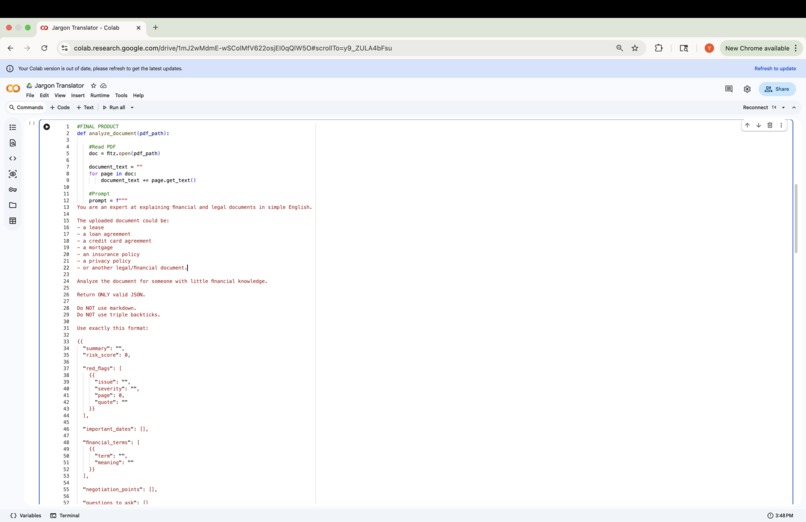Open the Find and replace sidebar icon
Viewport: 806px width, 522px height.
[x=13, y=143]
